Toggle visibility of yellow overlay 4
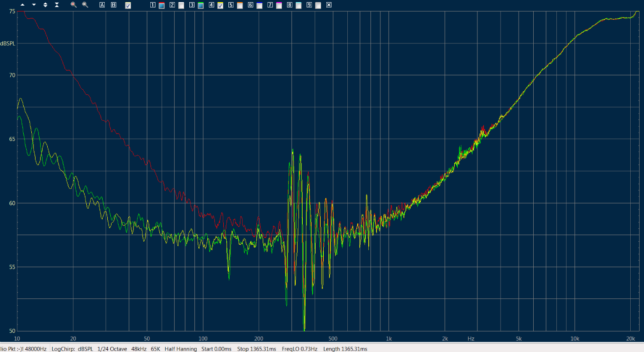Viewport: 644px width, 352px height. [220, 6]
